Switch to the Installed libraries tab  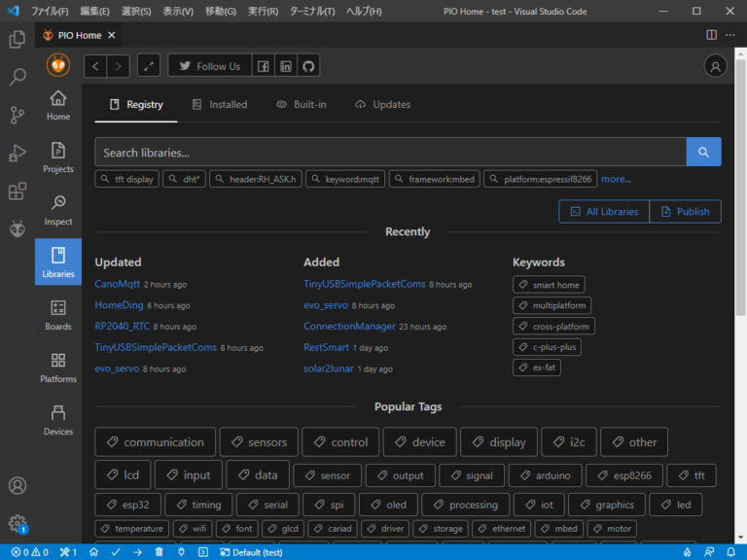[220, 104]
